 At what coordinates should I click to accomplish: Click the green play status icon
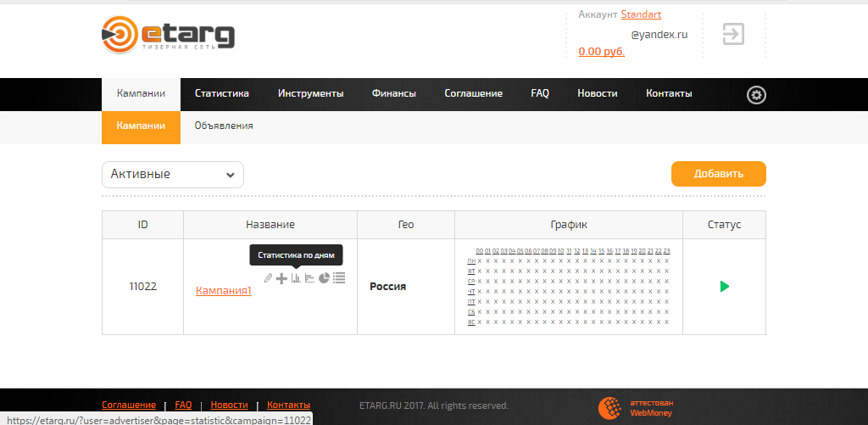click(725, 287)
